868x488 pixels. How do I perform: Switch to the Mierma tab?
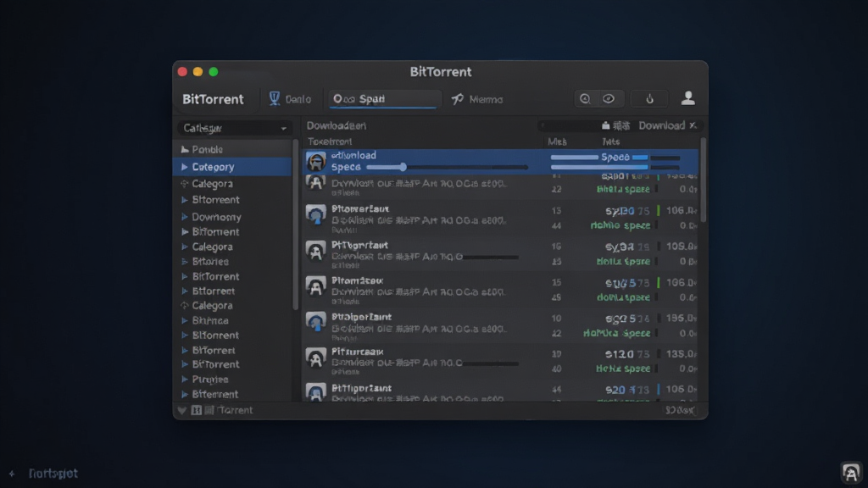(477, 100)
